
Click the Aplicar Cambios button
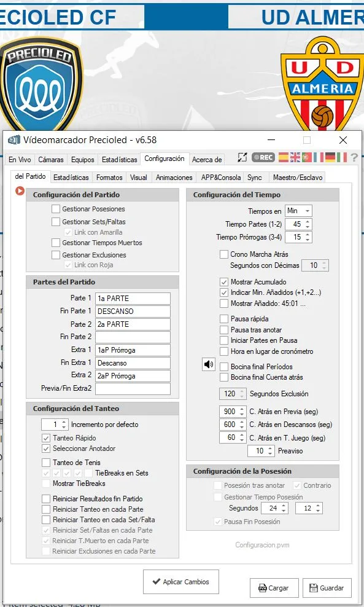point(181,582)
